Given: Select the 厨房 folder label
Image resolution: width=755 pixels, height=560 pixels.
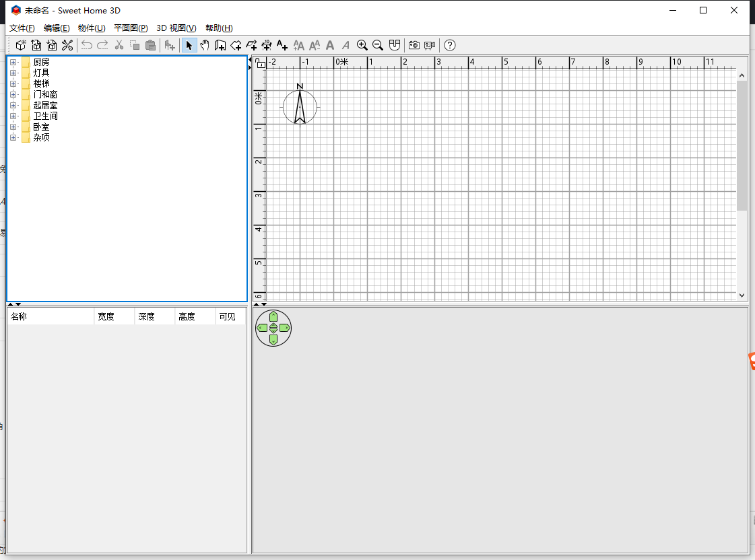Looking at the screenshot, I should 41,62.
